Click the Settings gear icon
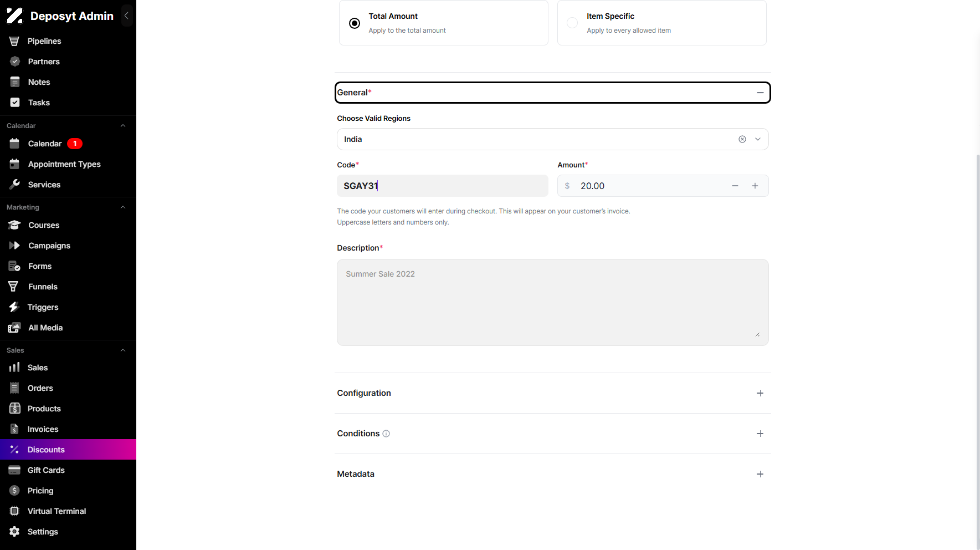The height and width of the screenshot is (550, 980). (x=14, y=532)
